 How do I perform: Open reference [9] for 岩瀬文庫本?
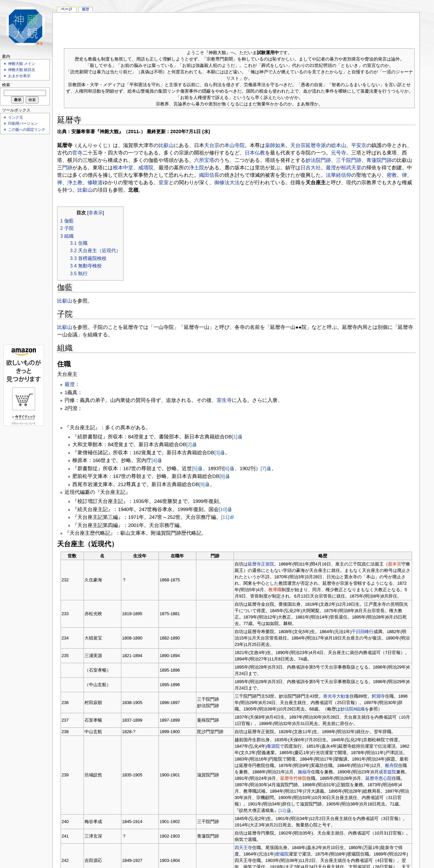[202, 484]
